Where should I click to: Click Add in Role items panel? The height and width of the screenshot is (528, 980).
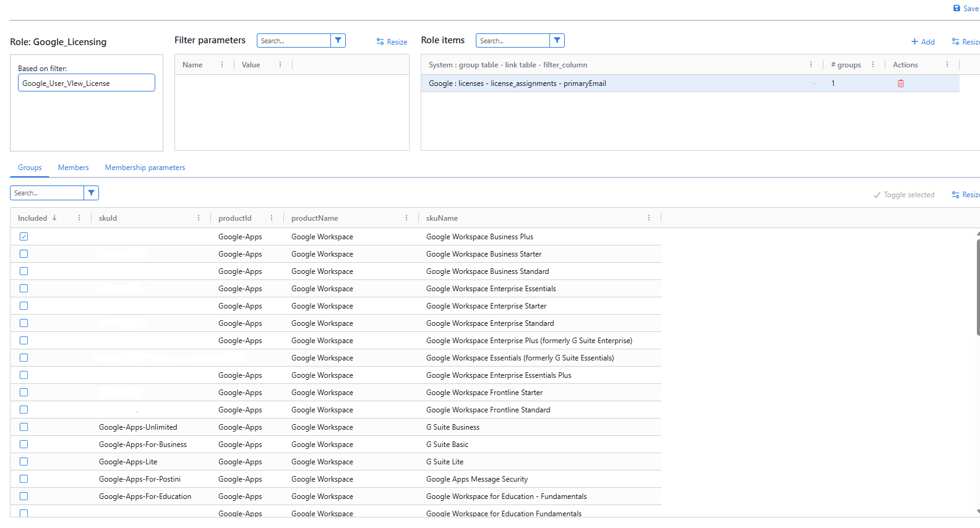922,41
